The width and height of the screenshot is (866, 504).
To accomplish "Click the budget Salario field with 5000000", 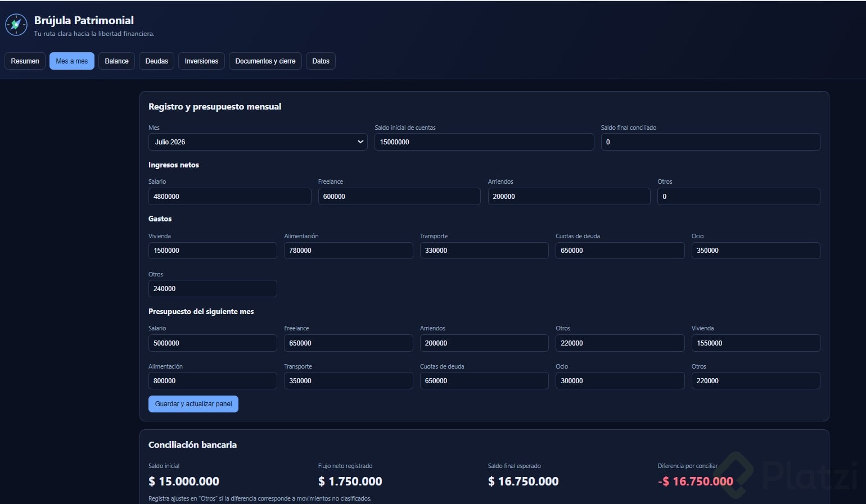I will [x=213, y=343].
